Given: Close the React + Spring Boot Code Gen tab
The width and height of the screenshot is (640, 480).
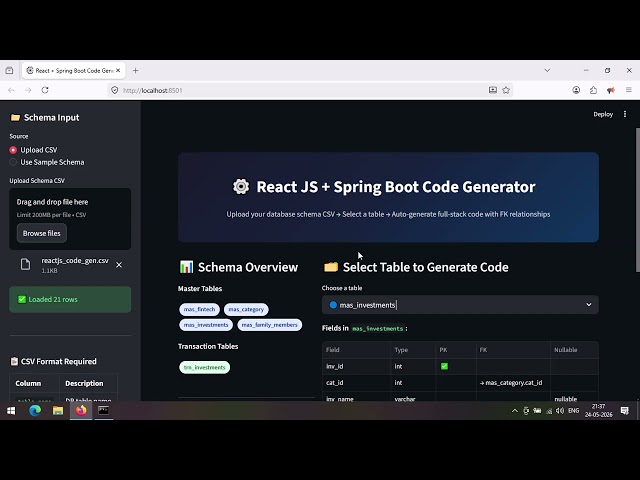Looking at the screenshot, I should (118, 70).
